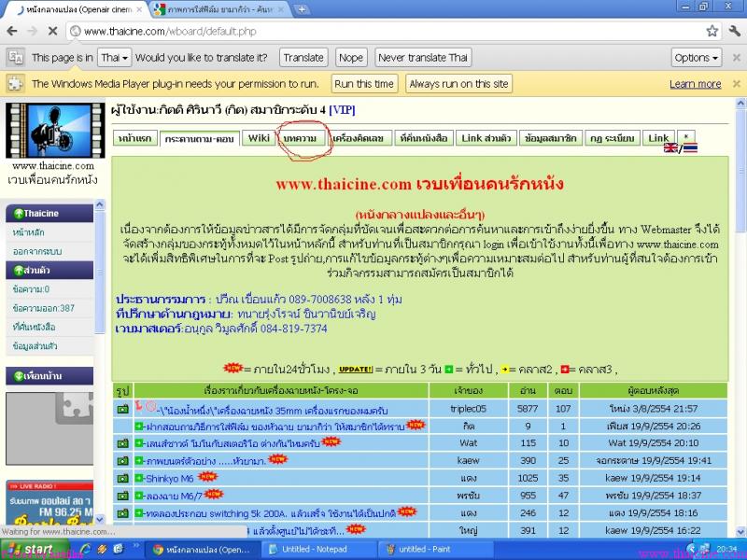747x560 pixels.
Task: Click Never translate Thai button
Action: coord(423,58)
